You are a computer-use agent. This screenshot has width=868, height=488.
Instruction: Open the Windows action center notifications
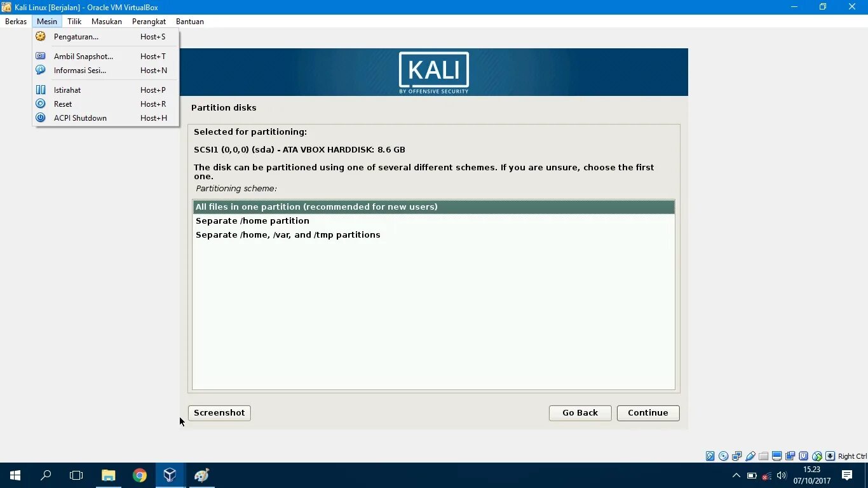click(x=847, y=475)
